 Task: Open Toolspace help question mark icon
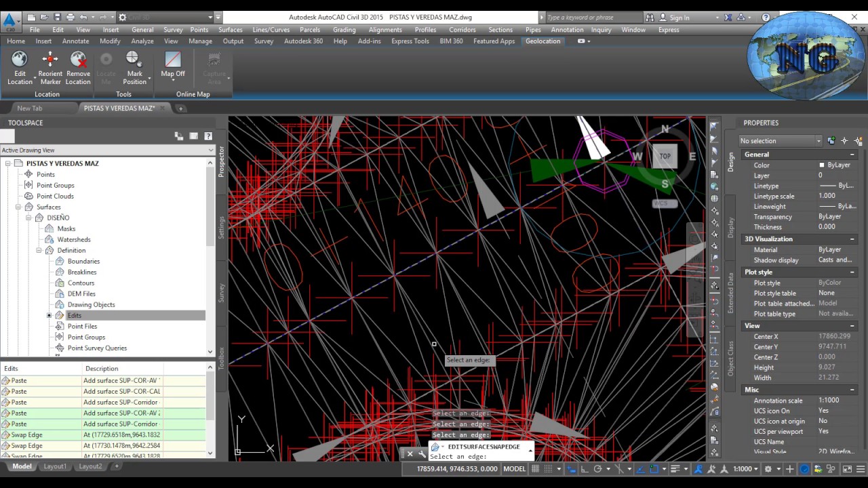coord(208,136)
